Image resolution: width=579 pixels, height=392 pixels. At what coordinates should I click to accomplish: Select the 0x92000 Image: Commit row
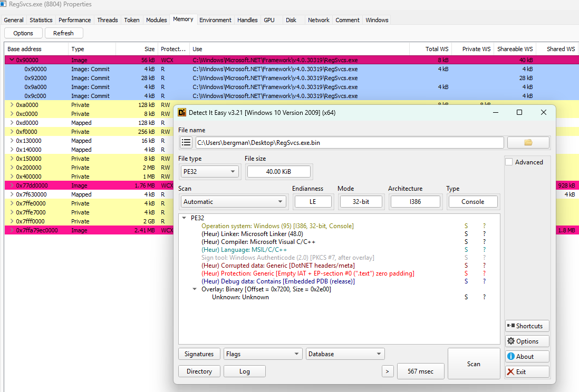pyautogui.click(x=292, y=78)
